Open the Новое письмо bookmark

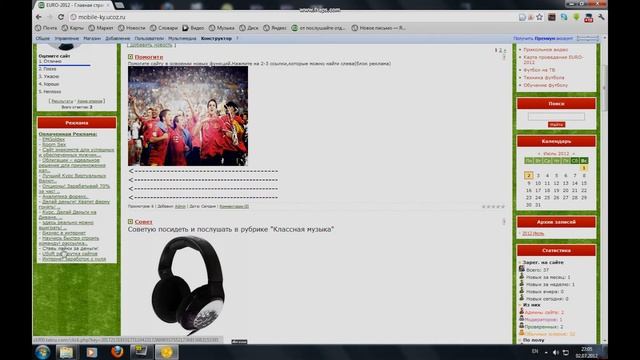coord(378,28)
